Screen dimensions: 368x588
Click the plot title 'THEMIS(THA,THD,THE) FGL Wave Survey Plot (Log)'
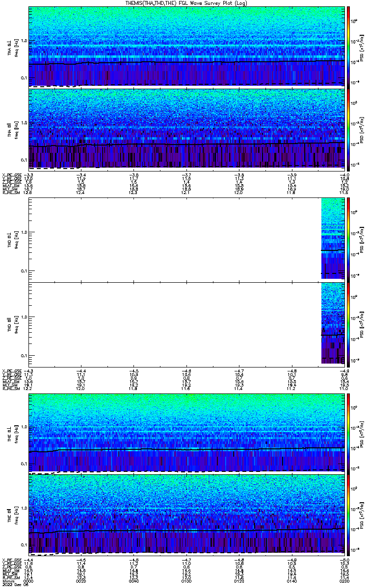(187, 3)
